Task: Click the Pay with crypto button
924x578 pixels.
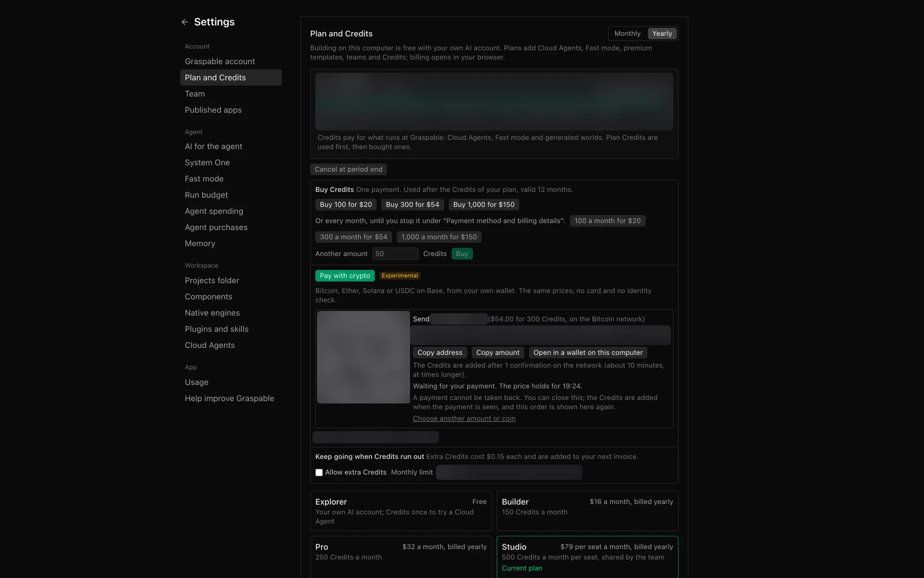Action: point(345,276)
